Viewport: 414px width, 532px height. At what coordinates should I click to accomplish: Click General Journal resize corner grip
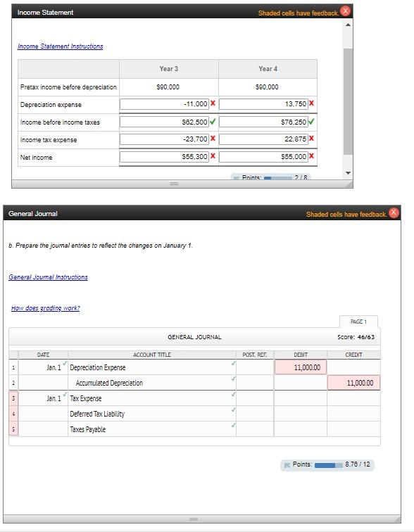[397, 519]
